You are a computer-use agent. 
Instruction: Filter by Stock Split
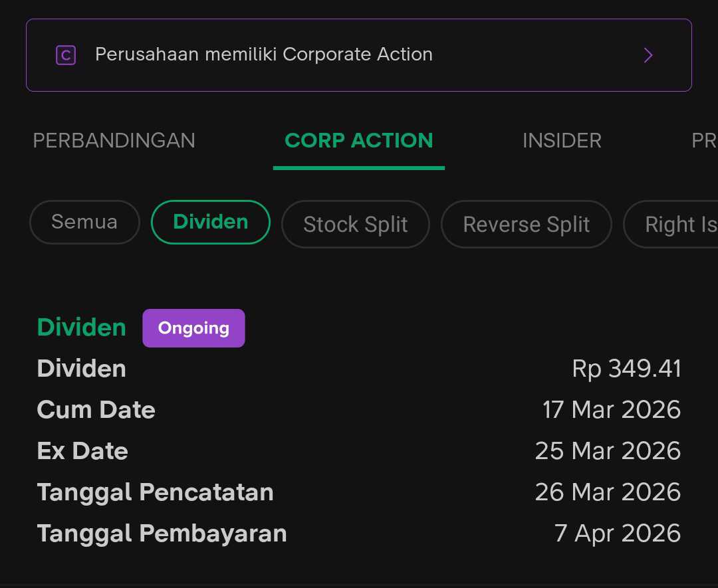(356, 225)
